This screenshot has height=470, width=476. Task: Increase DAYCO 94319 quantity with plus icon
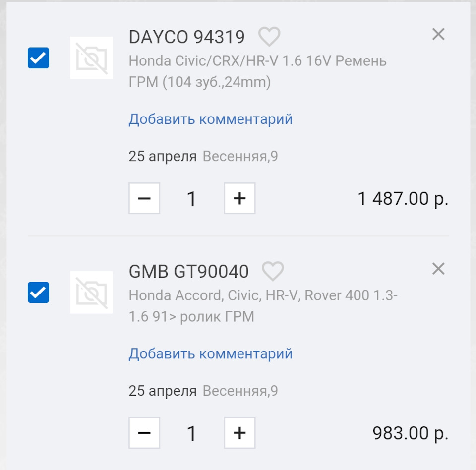pos(239,198)
